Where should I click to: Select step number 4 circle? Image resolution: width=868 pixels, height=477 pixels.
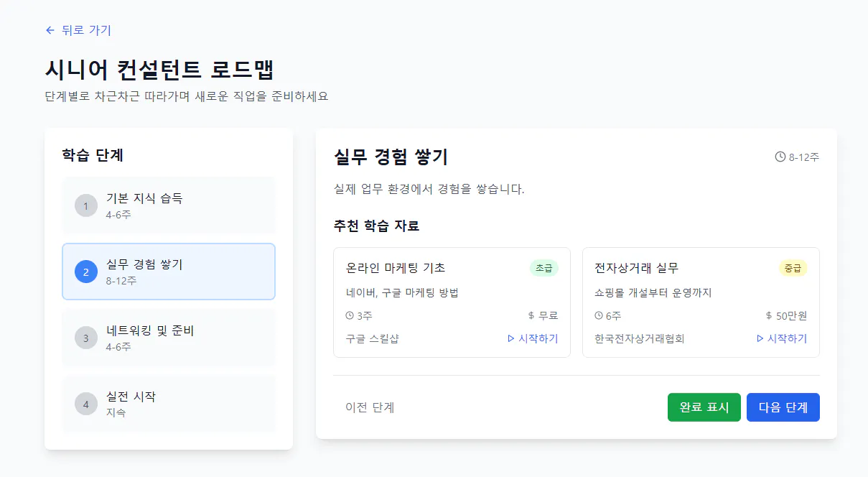[x=85, y=404]
